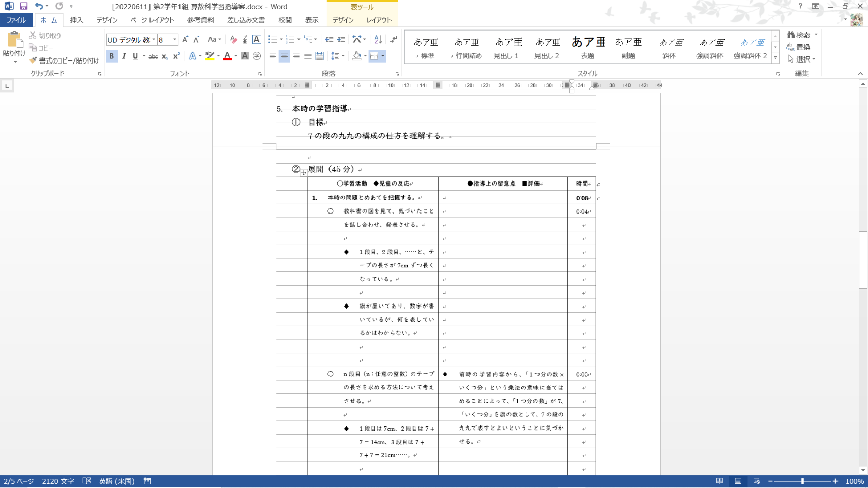Open the proofing check icon in status bar

[86, 481]
